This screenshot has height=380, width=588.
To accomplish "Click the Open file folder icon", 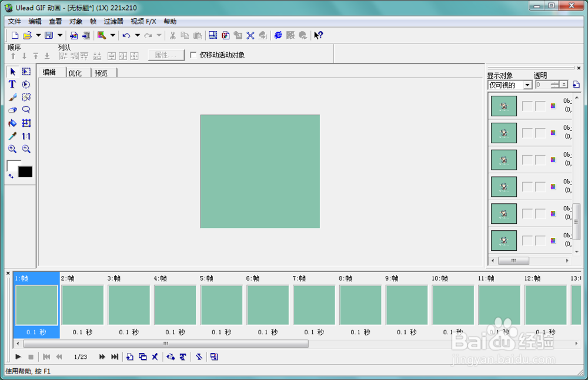I will click(x=27, y=35).
